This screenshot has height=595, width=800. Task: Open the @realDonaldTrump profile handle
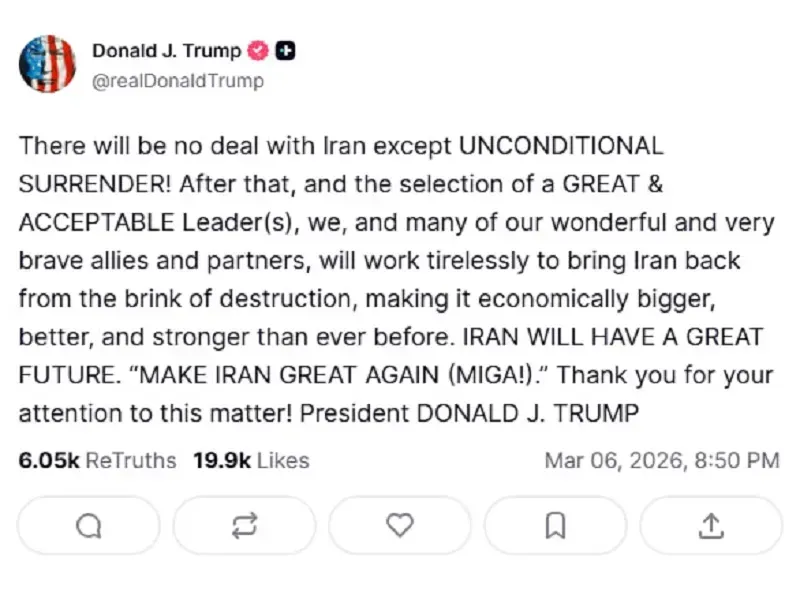coord(178,81)
